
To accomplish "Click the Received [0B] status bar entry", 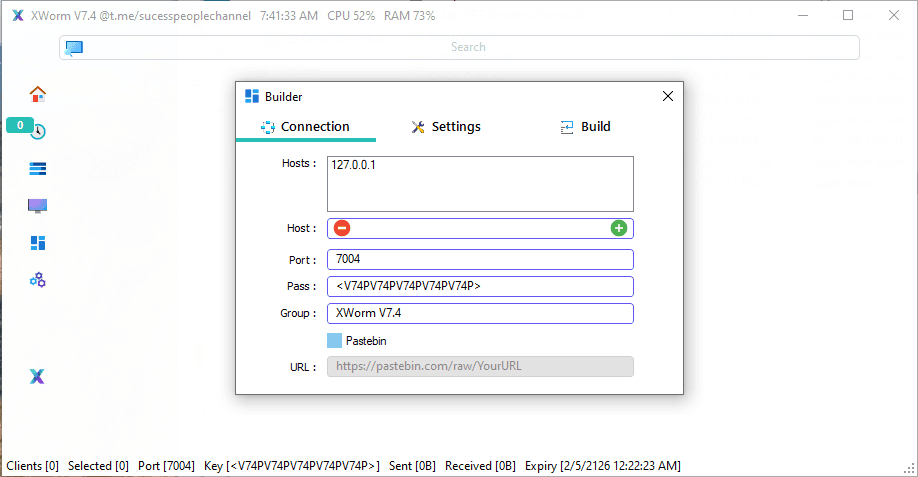I will [x=480, y=466].
